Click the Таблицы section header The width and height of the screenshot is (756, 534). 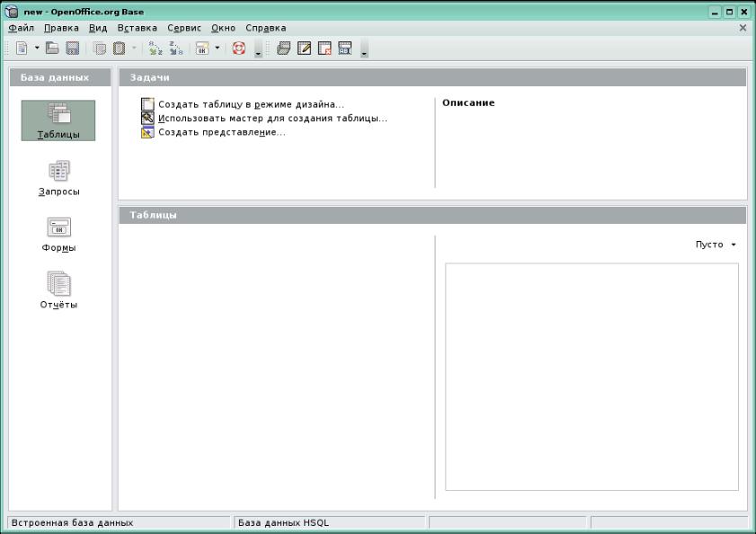click(x=432, y=215)
